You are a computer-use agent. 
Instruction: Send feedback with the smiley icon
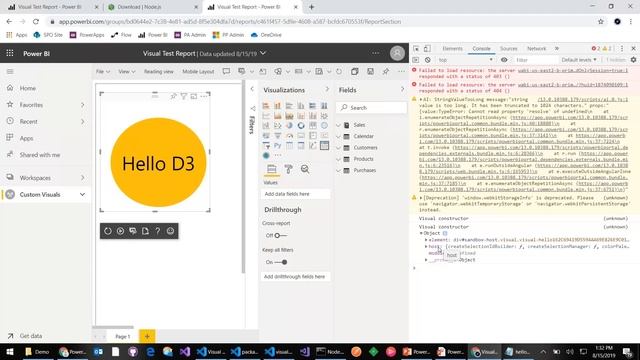170,231
